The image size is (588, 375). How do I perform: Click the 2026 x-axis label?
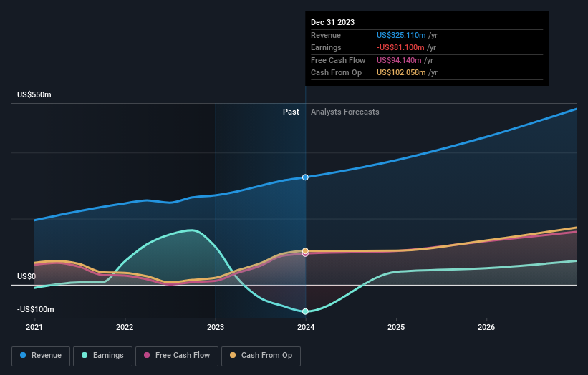pos(486,327)
